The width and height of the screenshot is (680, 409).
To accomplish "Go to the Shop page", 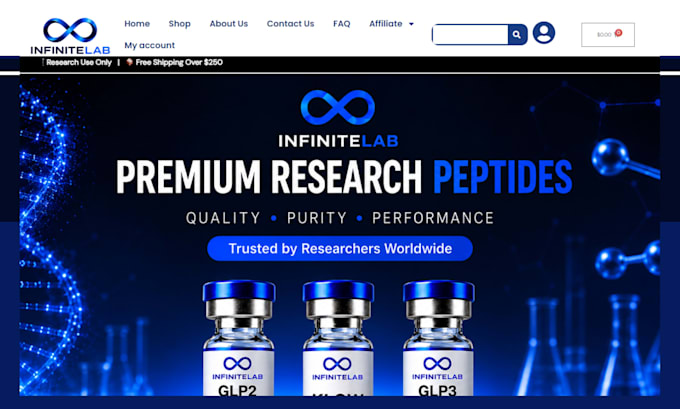I will click(x=180, y=24).
